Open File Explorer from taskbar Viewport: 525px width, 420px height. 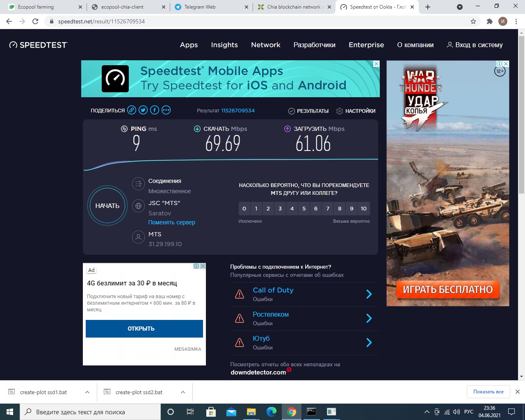[x=251, y=412]
